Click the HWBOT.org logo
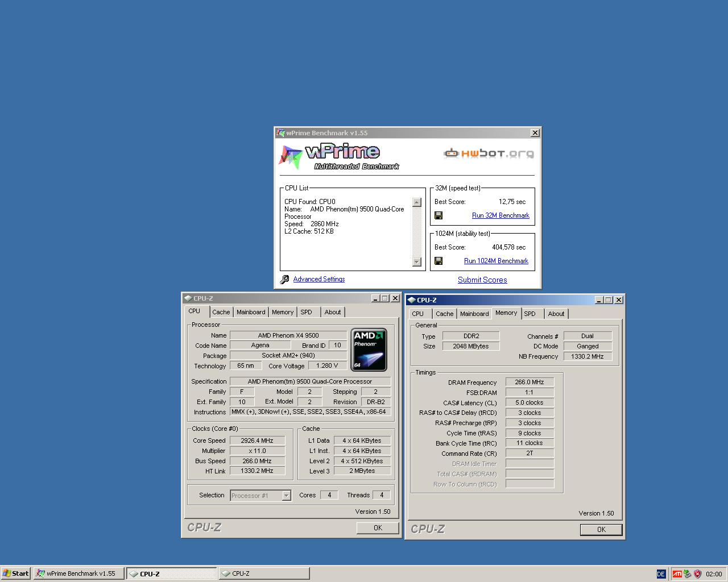The height and width of the screenshot is (582, 728). click(x=489, y=153)
